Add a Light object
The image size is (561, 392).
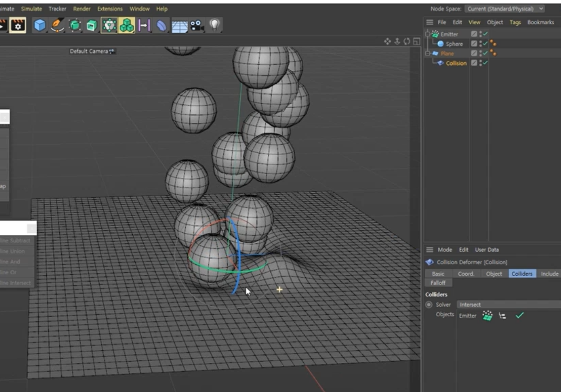[215, 25]
